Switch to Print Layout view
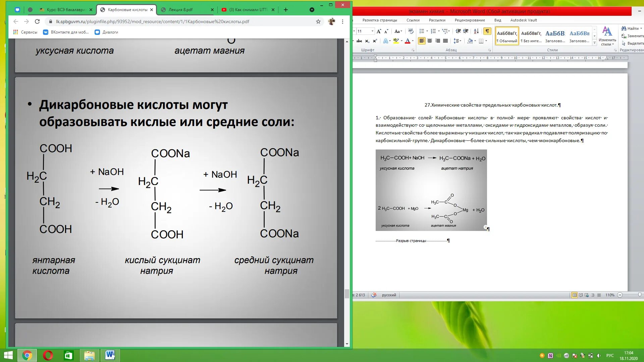Screen dimensions: 644x362 click(x=575, y=295)
